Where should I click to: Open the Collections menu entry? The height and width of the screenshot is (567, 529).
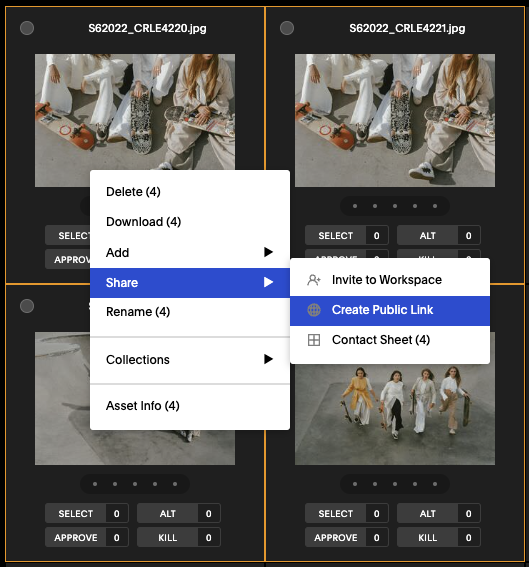pos(190,359)
